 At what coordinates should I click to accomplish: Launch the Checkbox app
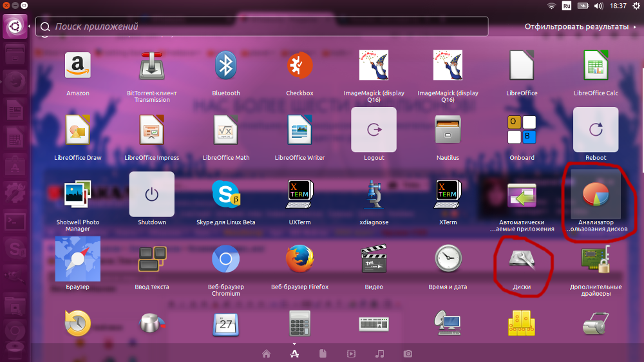click(x=299, y=66)
